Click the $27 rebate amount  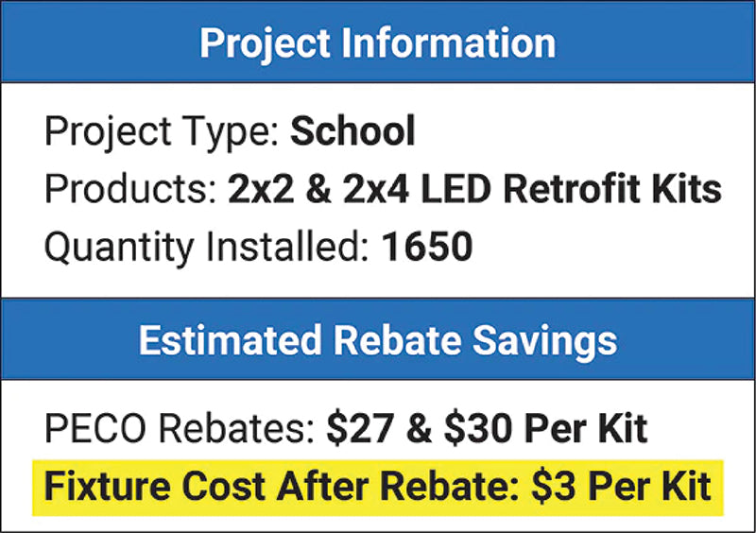coord(360,427)
